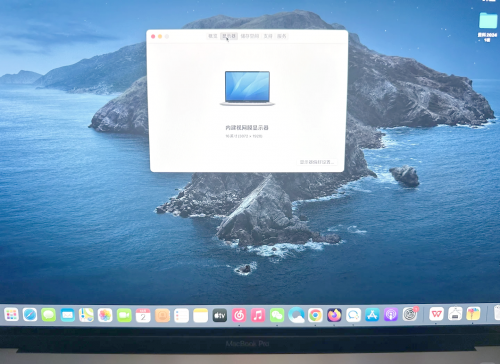The height and width of the screenshot is (364, 500).
Task: Open the App Store dock icon
Action: (372, 315)
